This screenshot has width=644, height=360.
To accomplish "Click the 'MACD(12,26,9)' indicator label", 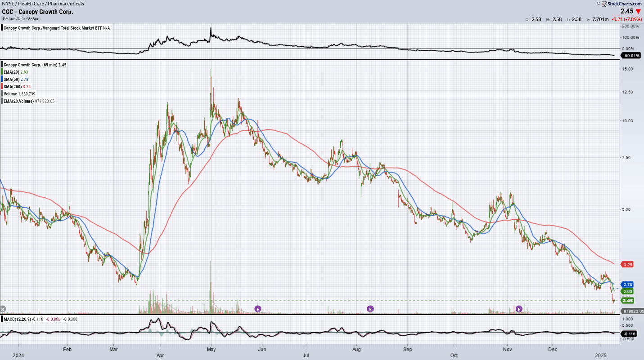I will click(17, 319).
